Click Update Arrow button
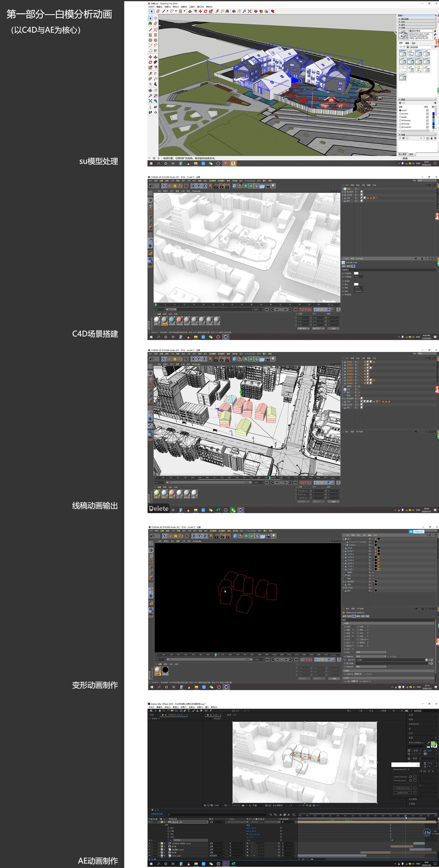 [x=403, y=793]
